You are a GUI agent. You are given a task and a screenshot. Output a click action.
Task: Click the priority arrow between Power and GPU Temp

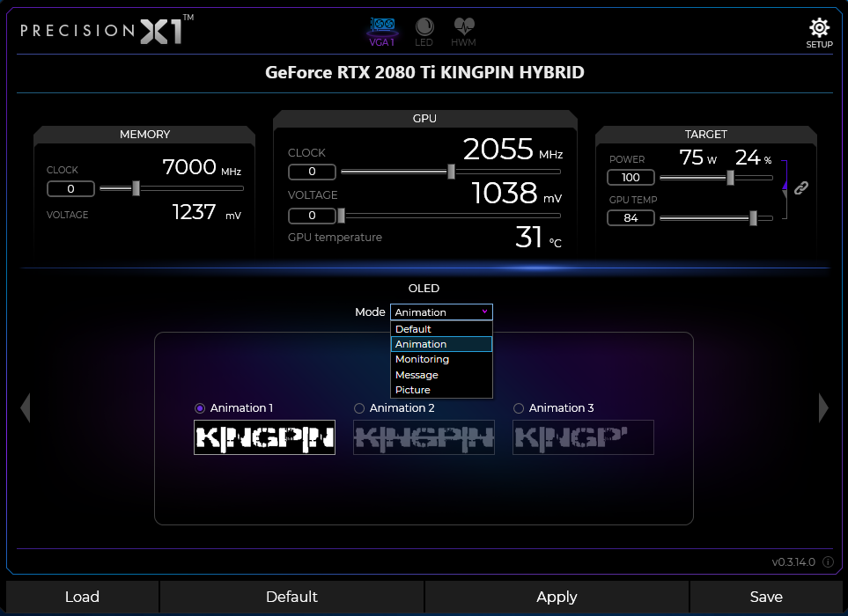pos(785,189)
